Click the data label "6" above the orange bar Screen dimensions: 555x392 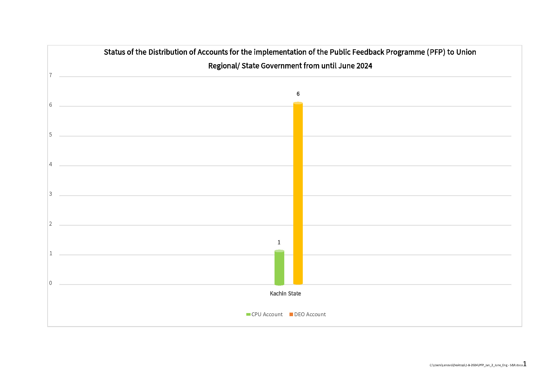click(298, 94)
